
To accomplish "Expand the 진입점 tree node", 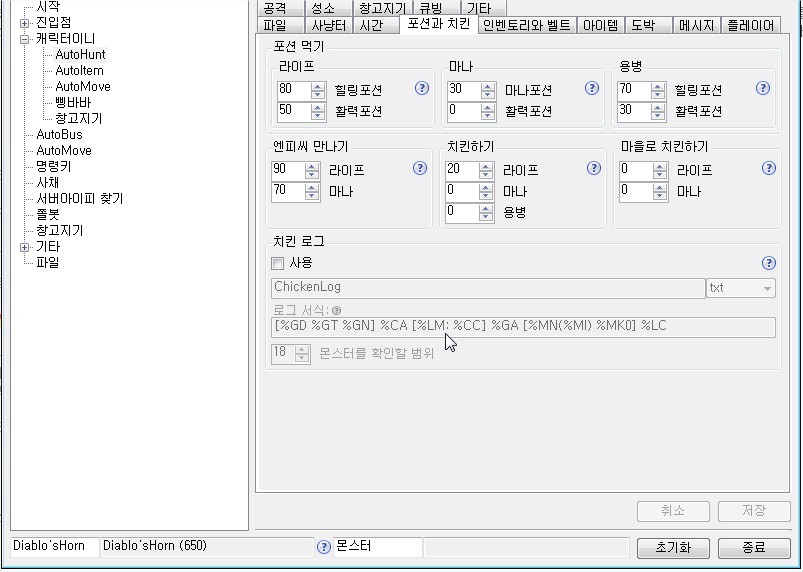I will [24, 23].
